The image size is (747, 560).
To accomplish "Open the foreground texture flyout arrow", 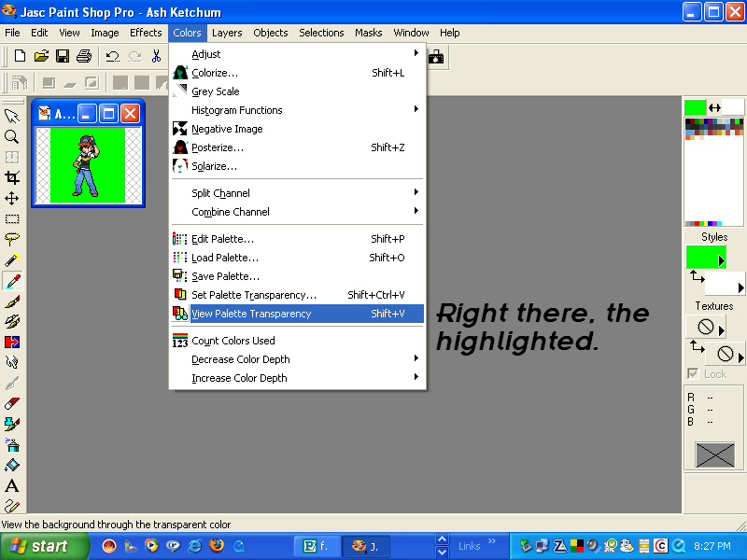I will (x=721, y=330).
